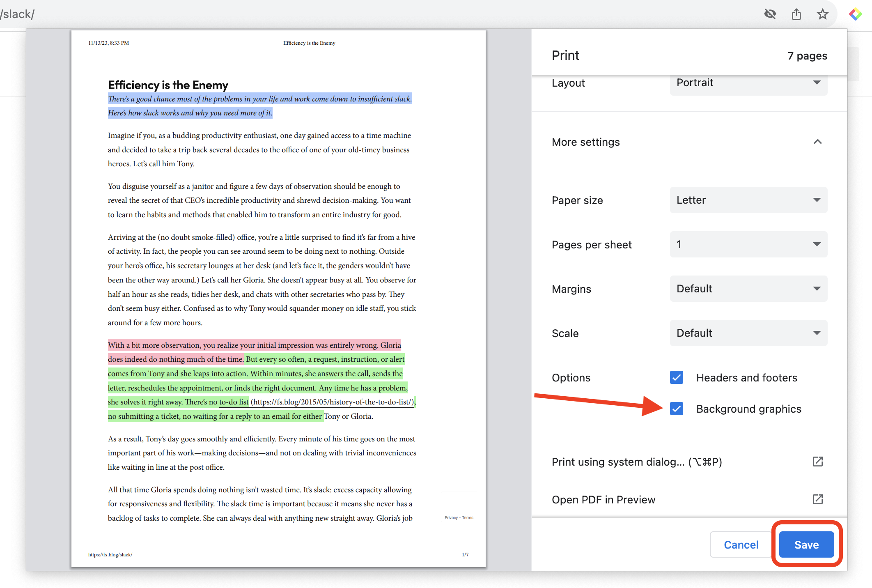Click the /slack/ URL in address bar
This screenshot has height=588, width=872.
[17, 14]
